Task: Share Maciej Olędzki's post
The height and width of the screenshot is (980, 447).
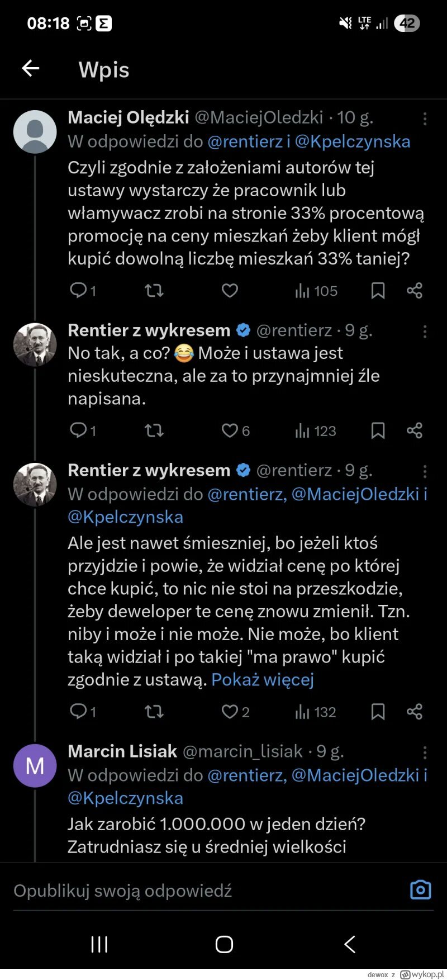Action: (415, 291)
